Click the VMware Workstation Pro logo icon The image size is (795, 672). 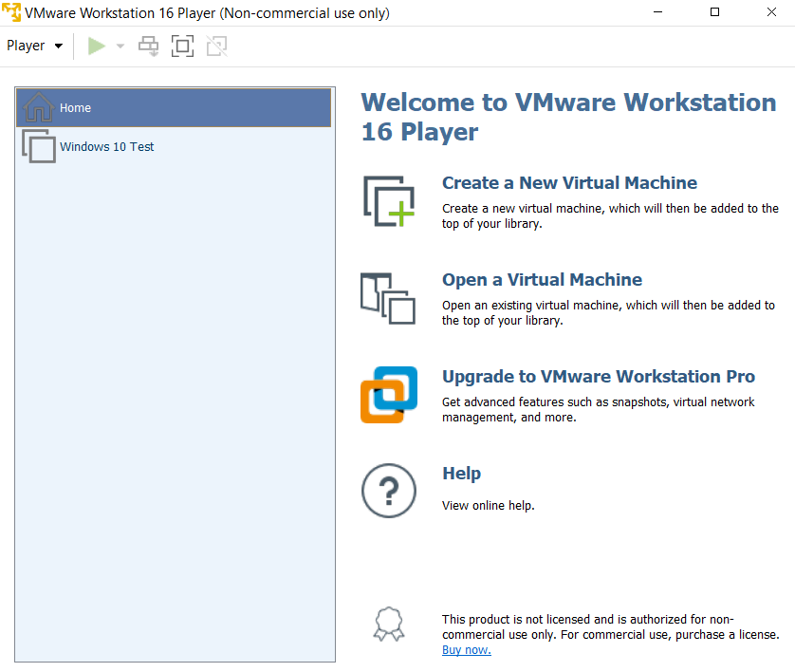[389, 395]
